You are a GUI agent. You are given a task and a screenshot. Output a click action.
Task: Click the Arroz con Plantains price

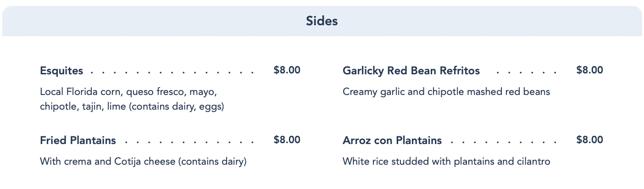(589, 140)
